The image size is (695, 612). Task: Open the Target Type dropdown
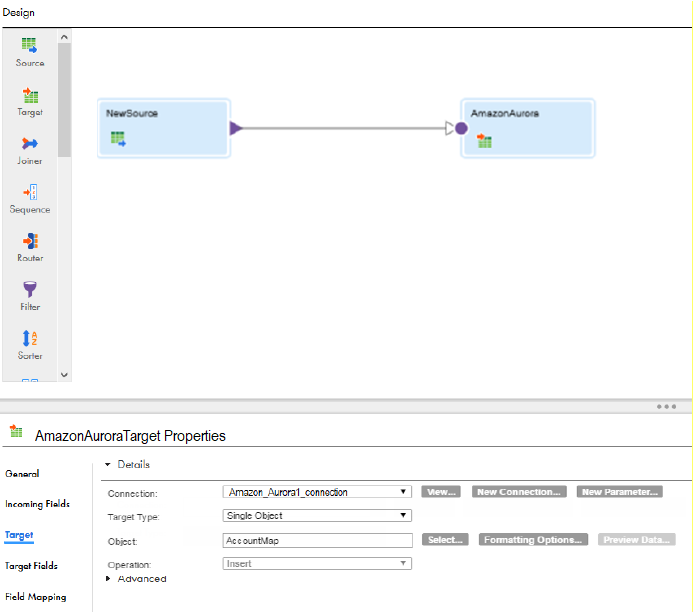317,515
